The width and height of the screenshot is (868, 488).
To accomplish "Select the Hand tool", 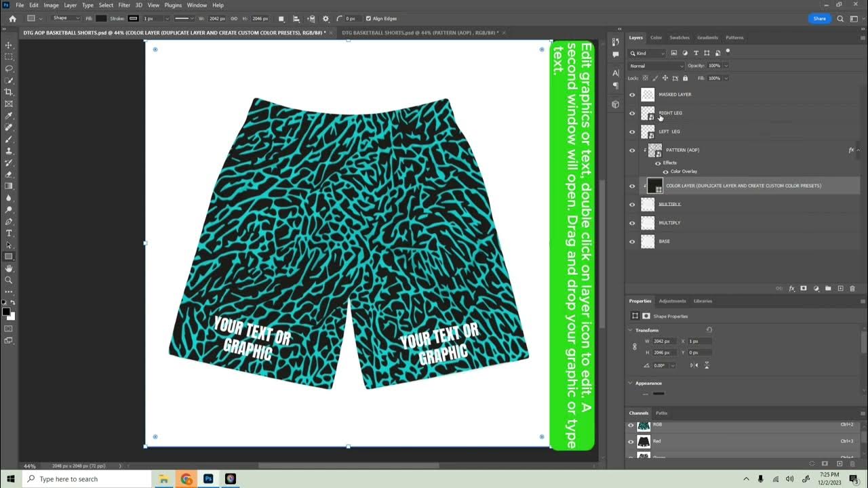I will [x=9, y=268].
